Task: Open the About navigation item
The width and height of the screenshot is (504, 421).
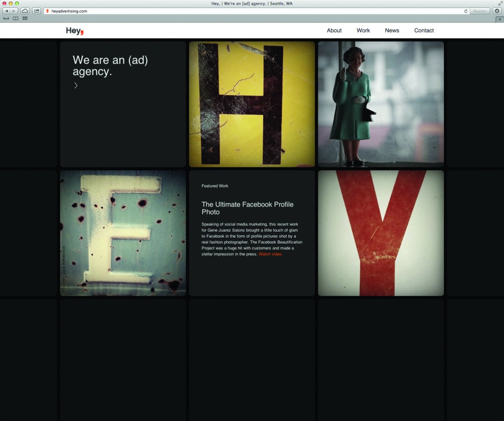Action: pyautogui.click(x=334, y=30)
